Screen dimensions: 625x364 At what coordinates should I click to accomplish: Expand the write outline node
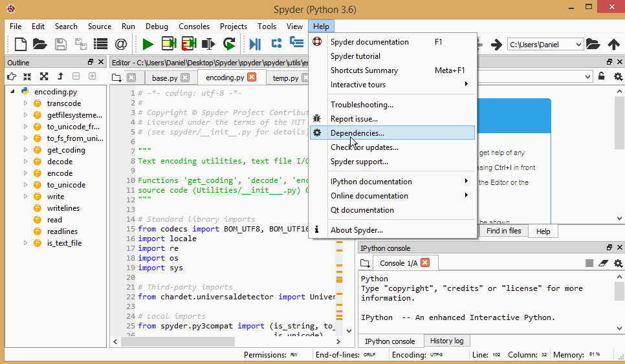tap(25, 197)
